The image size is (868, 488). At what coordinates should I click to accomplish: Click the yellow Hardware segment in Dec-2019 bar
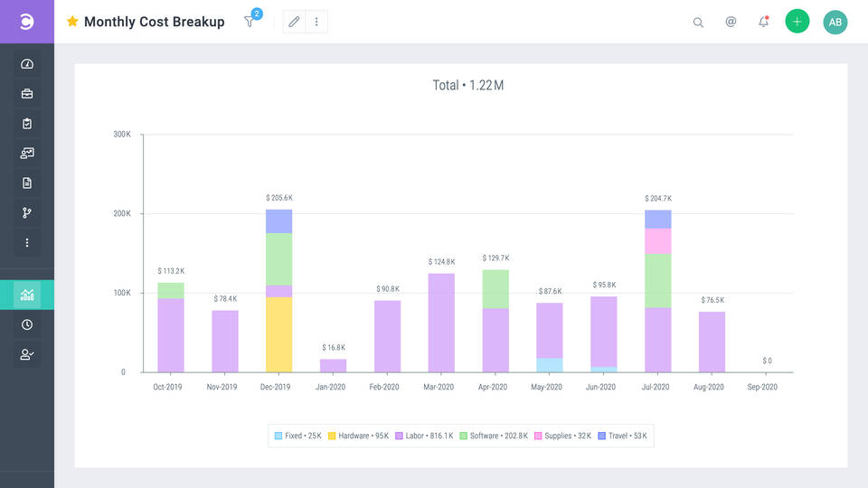(x=278, y=334)
